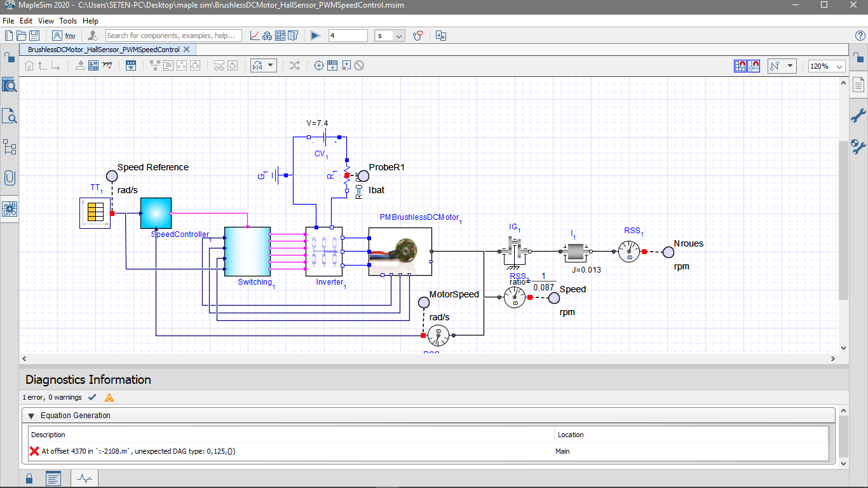Image resolution: width=868 pixels, height=488 pixels.
Task: Create a new model document
Action: coord(9,36)
